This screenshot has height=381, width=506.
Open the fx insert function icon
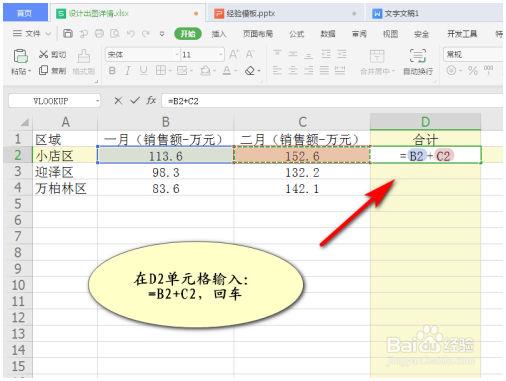pyautogui.click(x=151, y=100)
